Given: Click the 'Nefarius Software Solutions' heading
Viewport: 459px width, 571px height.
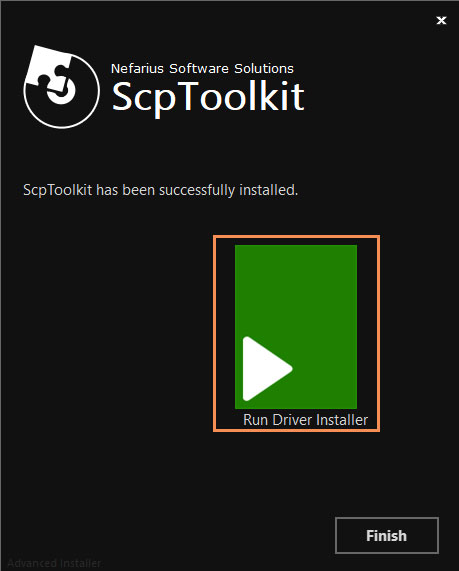Looking at the screenshot, I should (x=202, y=68).
